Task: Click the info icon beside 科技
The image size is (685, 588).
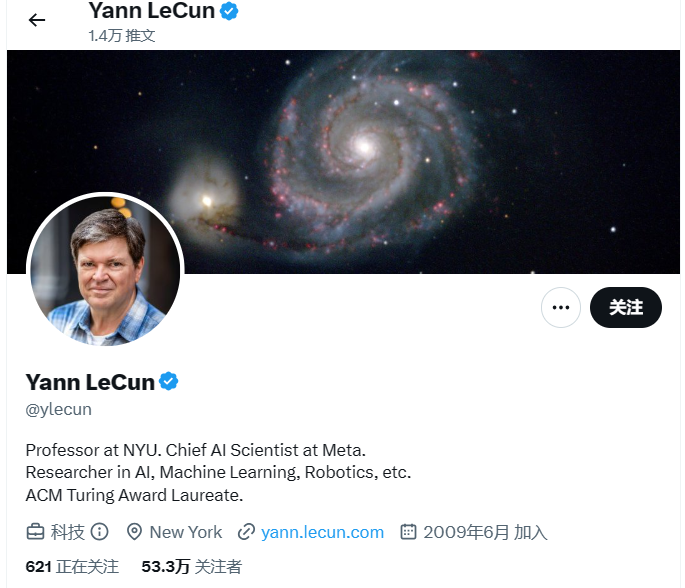Action: click(x=100, y=532)
